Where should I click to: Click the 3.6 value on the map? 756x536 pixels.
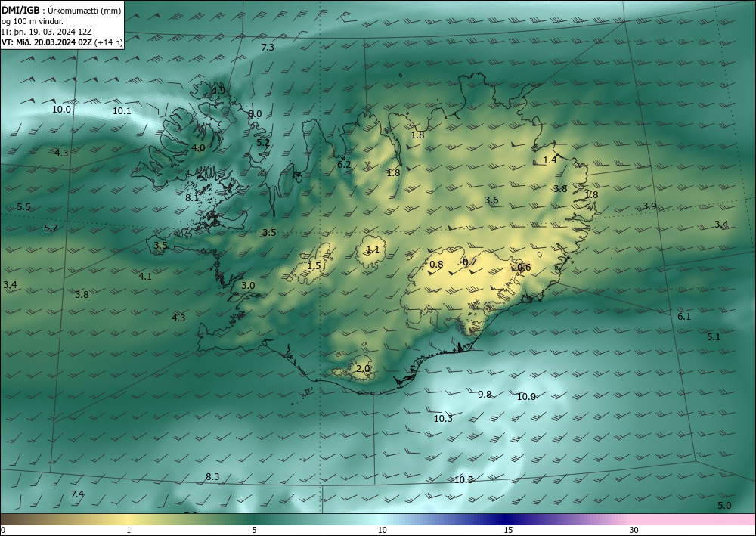491,200
